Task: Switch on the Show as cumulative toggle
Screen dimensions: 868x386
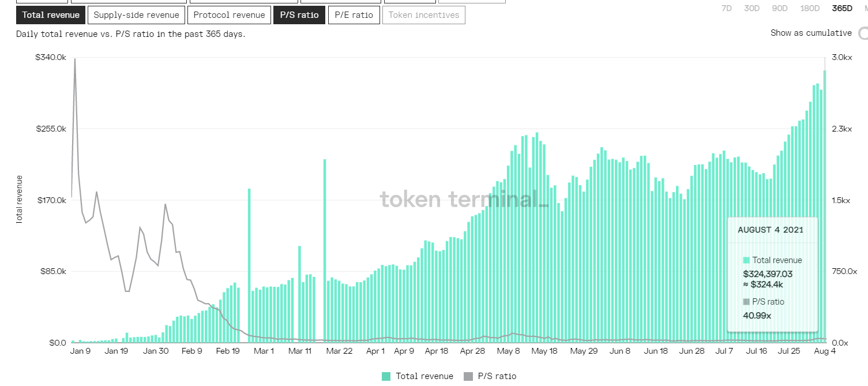Action: click(x=863, y=33)
